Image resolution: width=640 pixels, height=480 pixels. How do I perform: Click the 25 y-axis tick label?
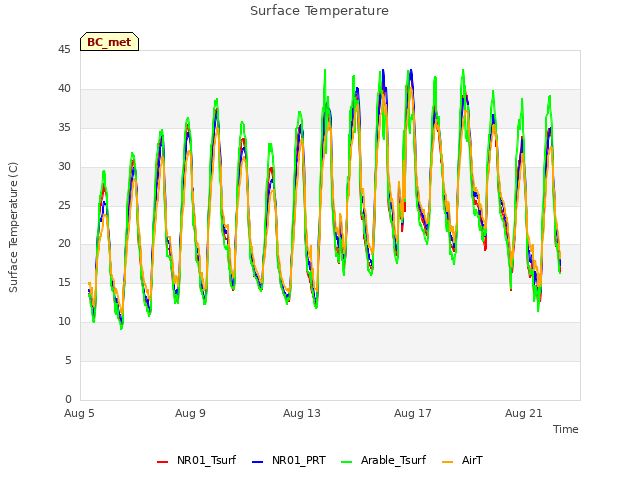pyautogui.click(x=64, y=205)
